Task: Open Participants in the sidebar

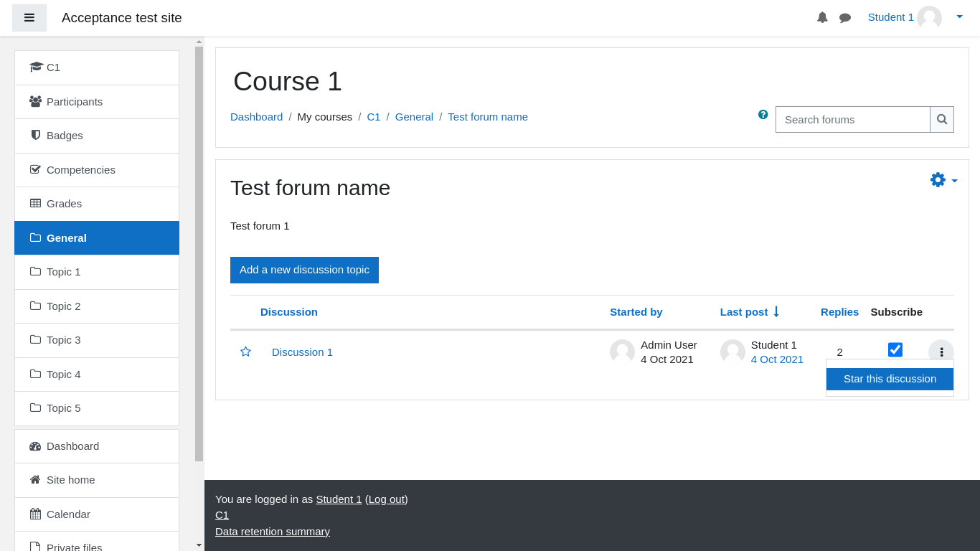Action: coord(97,102)
